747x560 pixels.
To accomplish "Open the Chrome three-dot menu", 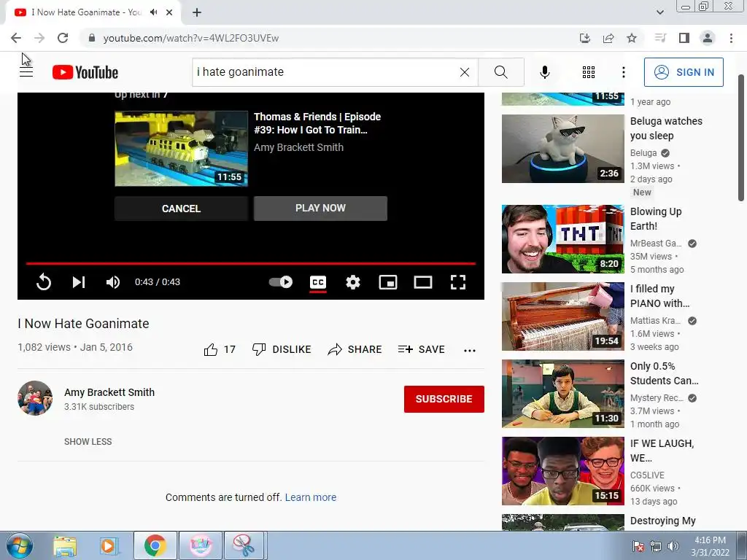I will [731, 38].
